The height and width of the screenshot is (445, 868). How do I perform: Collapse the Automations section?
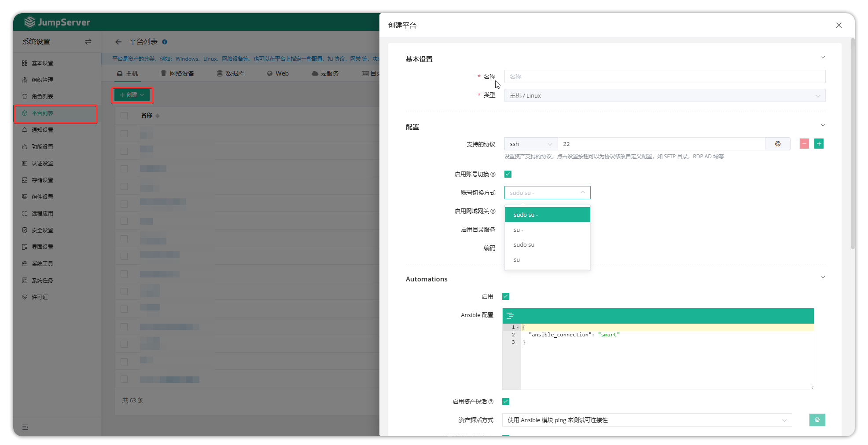tap(822, 277)
